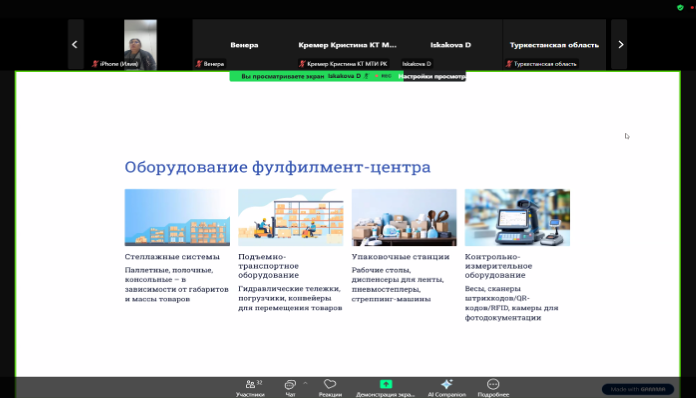Select iPhone participant video thumbnail

click(x=140, y=44)
